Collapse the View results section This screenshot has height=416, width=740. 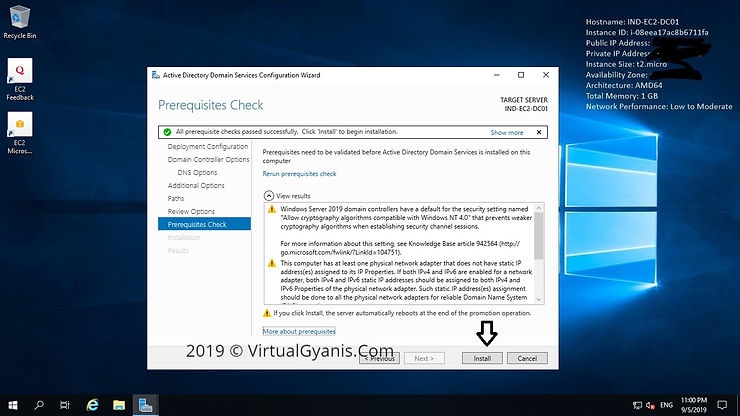tap(269, 196)
